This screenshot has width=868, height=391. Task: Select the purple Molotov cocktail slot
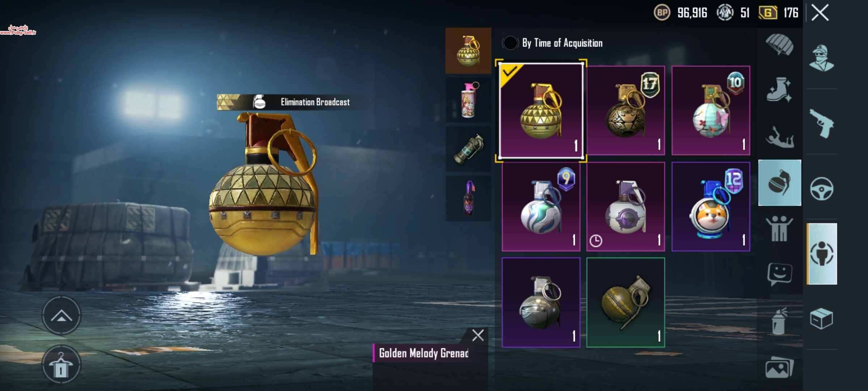tap(468, 198)
